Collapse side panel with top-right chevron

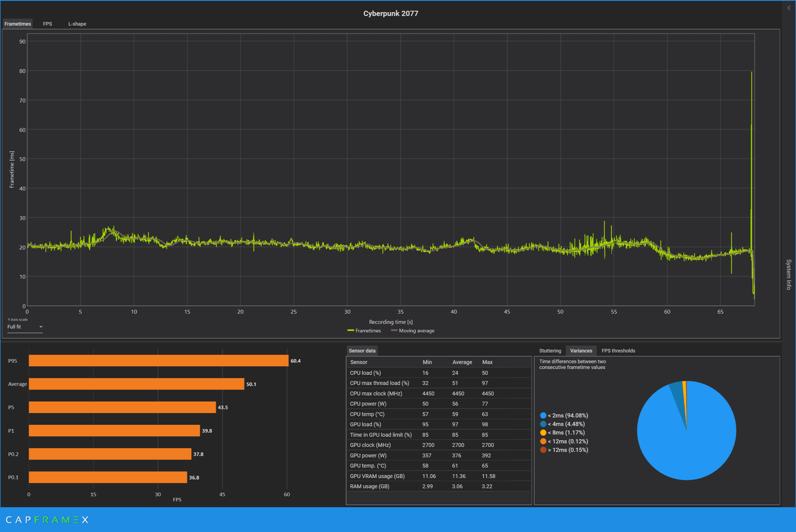pos(789,8)
